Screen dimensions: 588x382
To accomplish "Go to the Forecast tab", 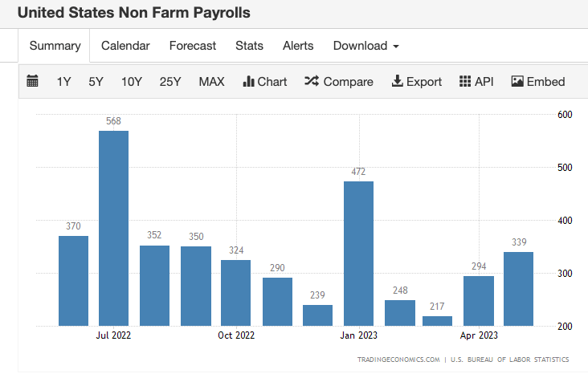I will coord(193,46).
